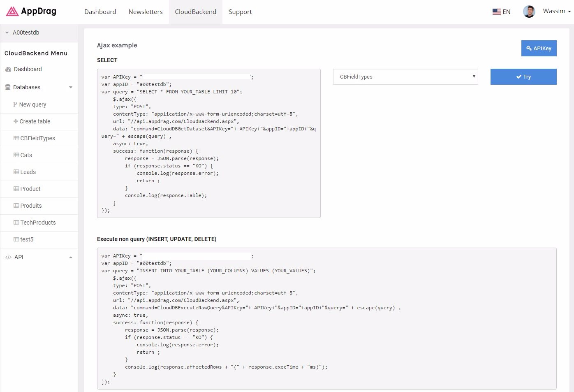Open the CBFieldTypes table dropdown

coord(405,77)
